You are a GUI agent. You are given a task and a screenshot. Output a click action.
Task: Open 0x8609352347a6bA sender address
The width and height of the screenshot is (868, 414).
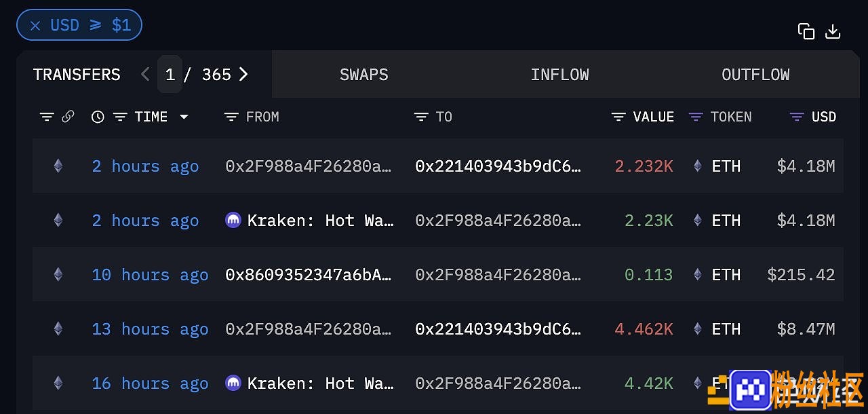309,275
